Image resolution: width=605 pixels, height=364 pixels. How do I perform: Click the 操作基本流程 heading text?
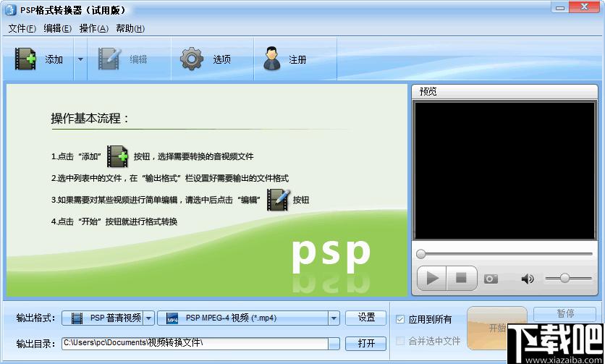click(x=90, y=118)
